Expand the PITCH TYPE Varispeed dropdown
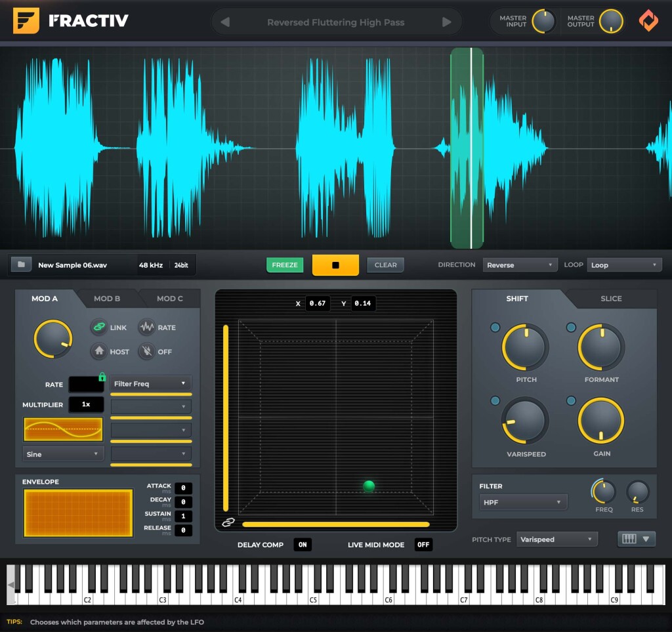Image resolution: width=672 pixels, height=632 pixels. click(556, 539)
